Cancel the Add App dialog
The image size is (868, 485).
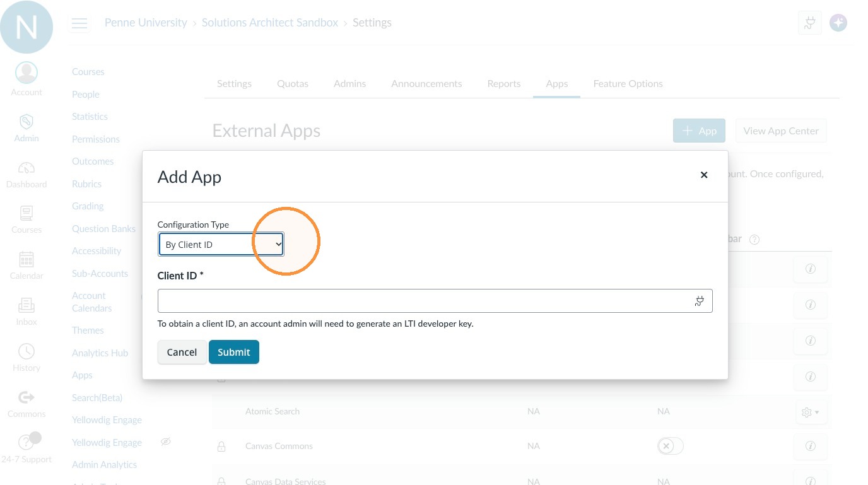(x=182, y=352)
